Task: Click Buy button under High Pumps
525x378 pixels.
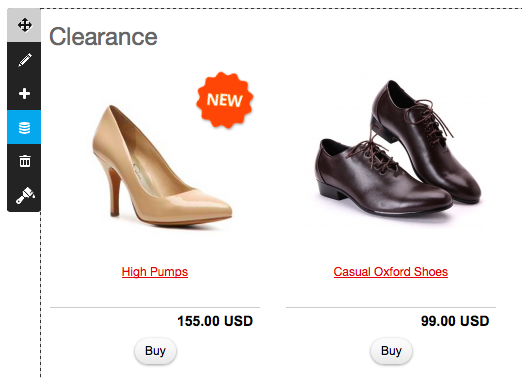Action: click(x=155, y=351)
